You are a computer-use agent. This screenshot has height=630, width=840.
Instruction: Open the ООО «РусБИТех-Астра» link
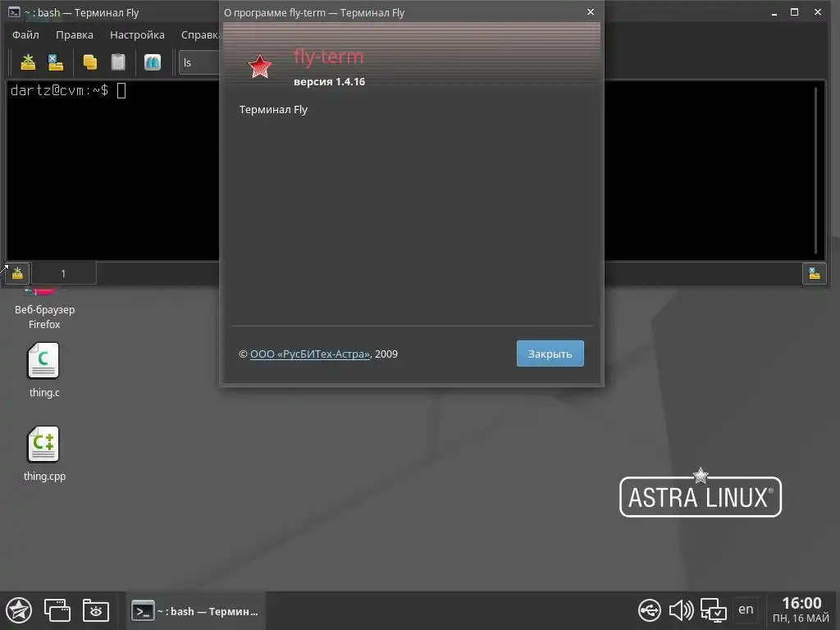click(309, 354)
